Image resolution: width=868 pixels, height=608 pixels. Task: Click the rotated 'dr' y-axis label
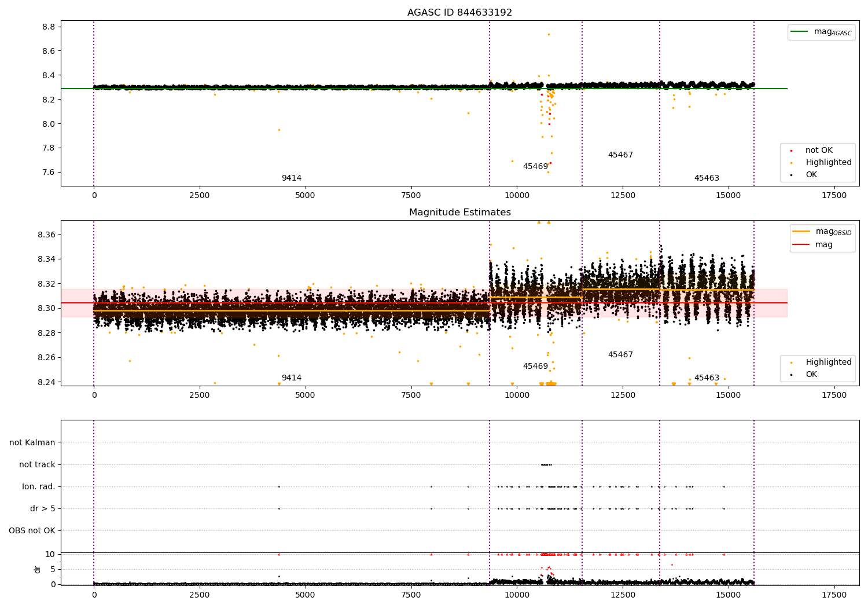coord(38,569)
